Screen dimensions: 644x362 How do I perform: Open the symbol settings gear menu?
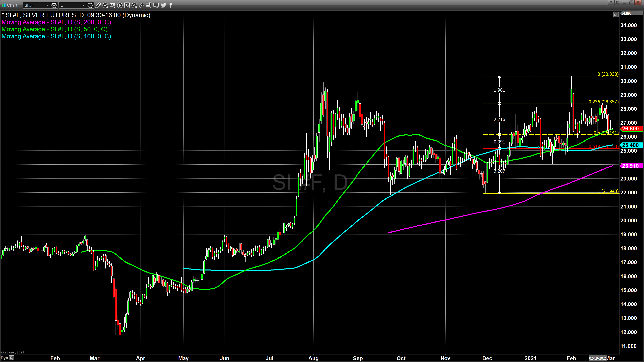click(54, 5)
